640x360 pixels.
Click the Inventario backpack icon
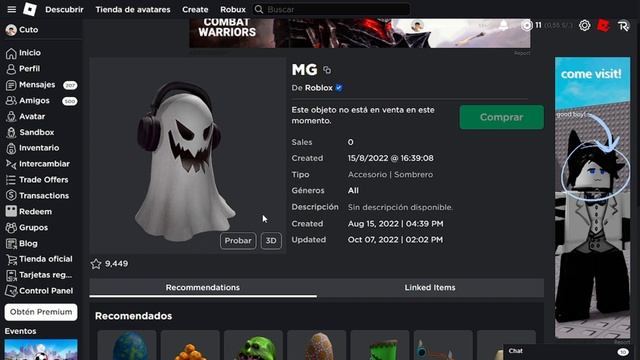click(x=11, y=148)
